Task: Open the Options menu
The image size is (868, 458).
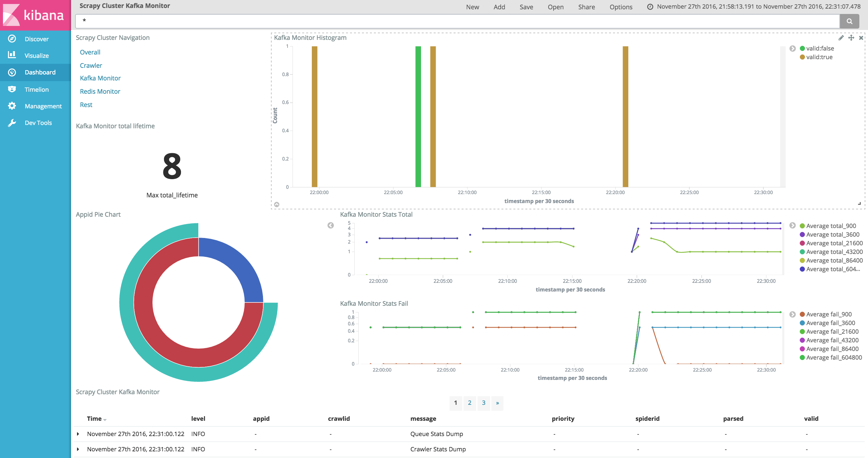Action: pos(621,7)
